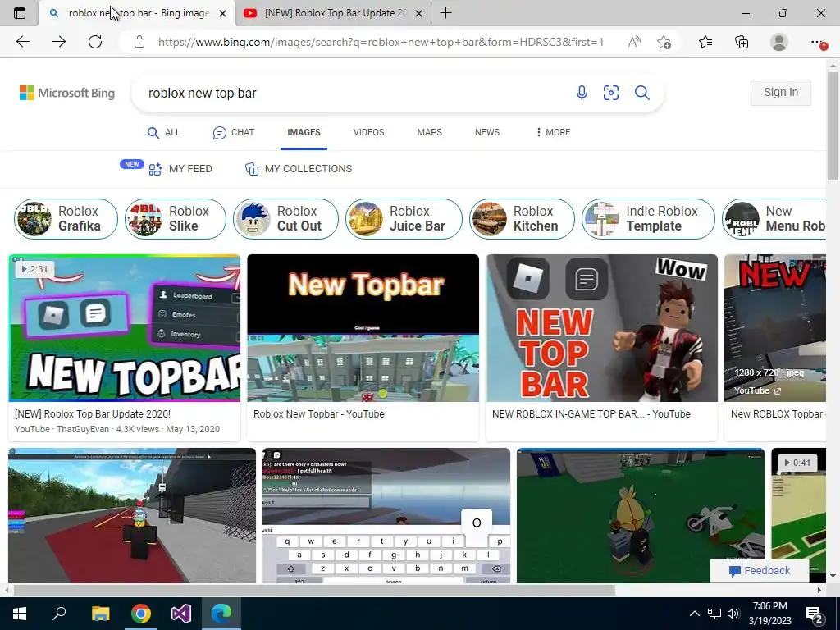
Task: Go forward to the next page
Action: pos(59,42)
